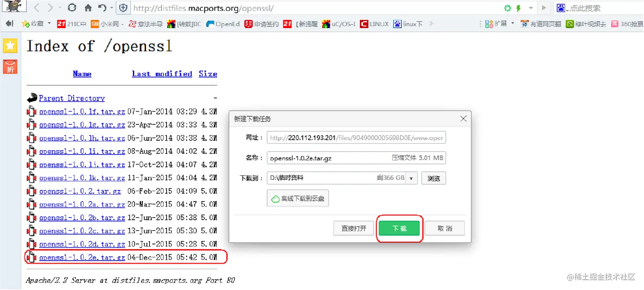Open the 小米网 bookmark

click(107, 24)
